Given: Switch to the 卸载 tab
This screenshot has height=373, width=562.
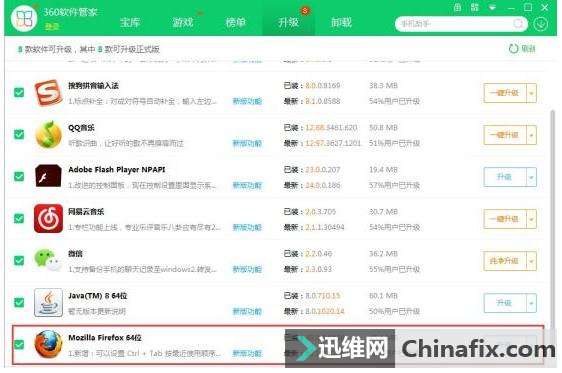Looking at the screenshot, I should pos(341,23).
